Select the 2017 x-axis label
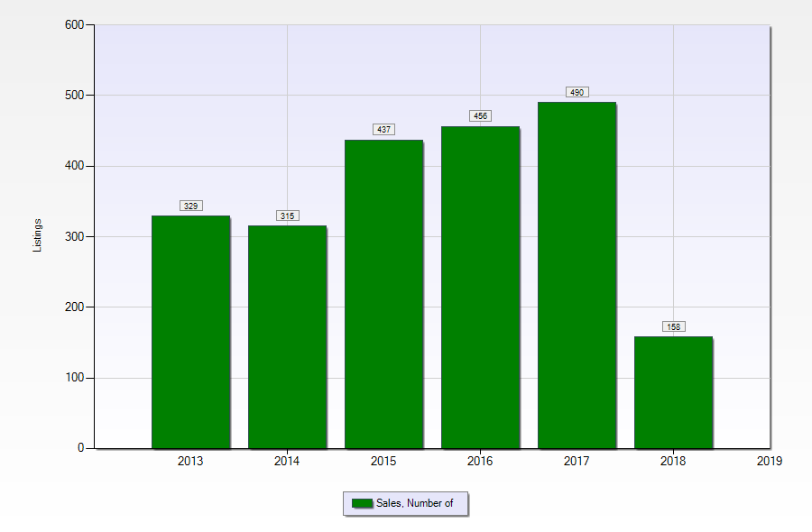Screen dimensions: 812x532 pos(577,461)
